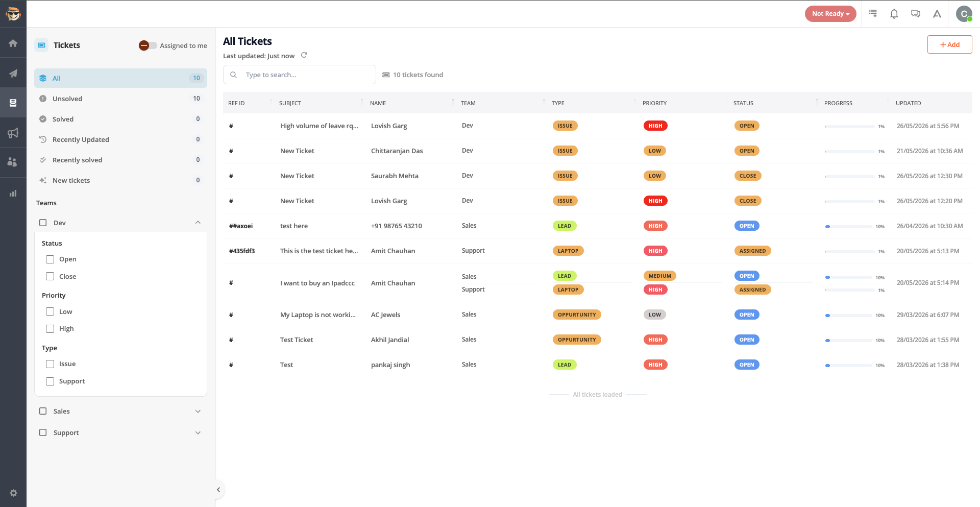Select the Recently Updated filter
Image resolution: width=980 pixels, height=507 pixels.
click(120, 139)
